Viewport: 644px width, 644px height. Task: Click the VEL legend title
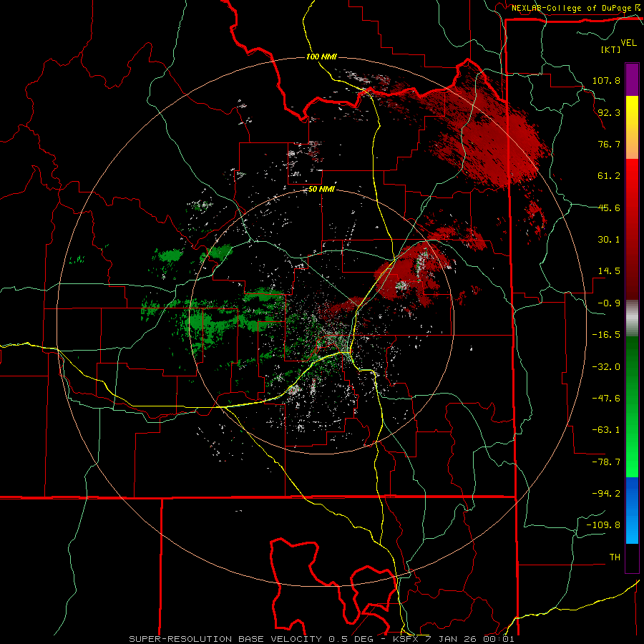628,43
